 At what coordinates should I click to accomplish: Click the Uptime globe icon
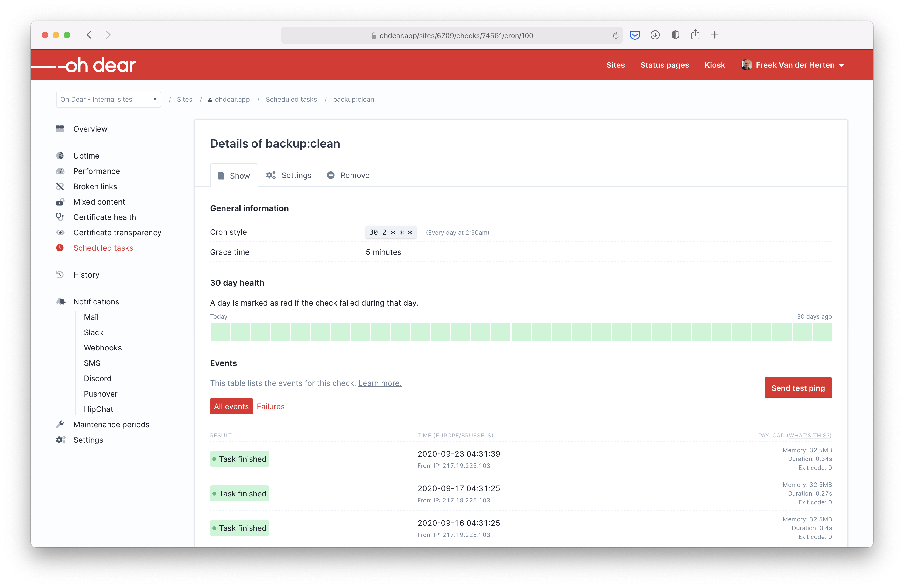point(60,156)
